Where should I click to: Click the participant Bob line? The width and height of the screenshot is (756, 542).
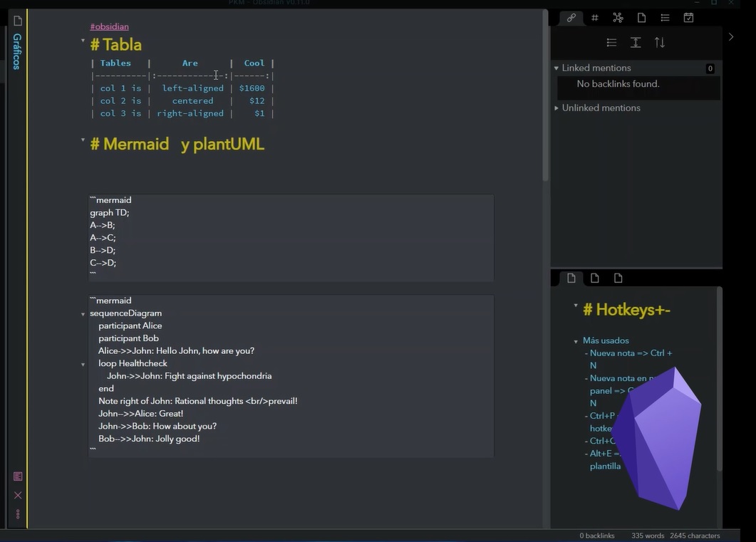pyautogui.click(x=128, y=338)
